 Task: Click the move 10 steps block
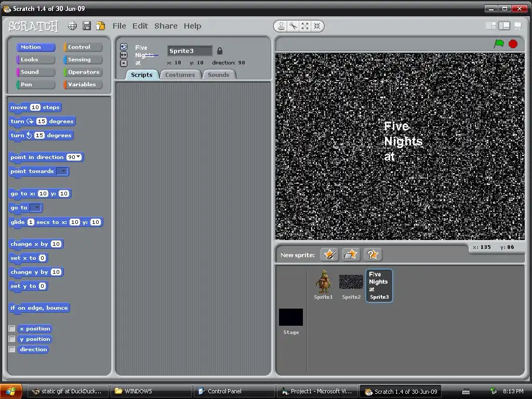click(x=35, y=107)
